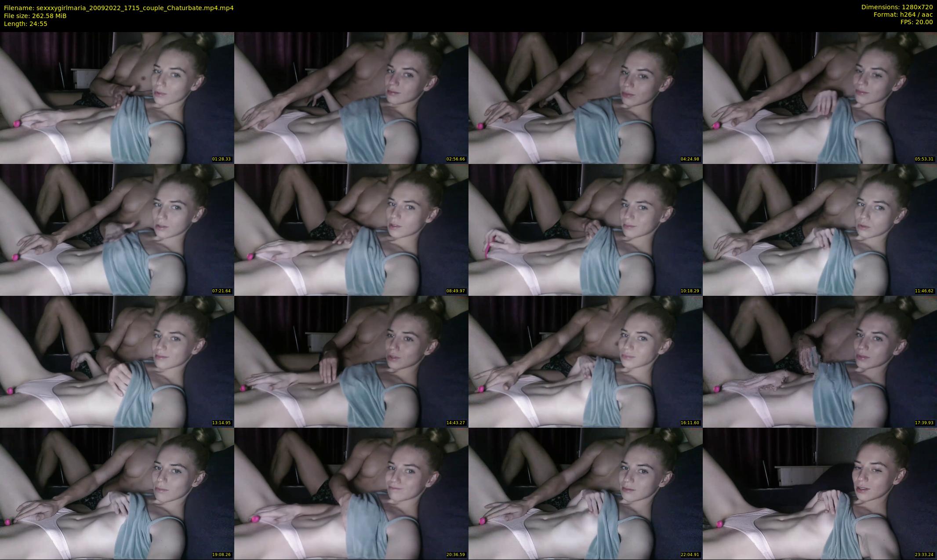Click the Filename text in header
Image resolution: width=937 pixels, height=560 pixels.
119,7
